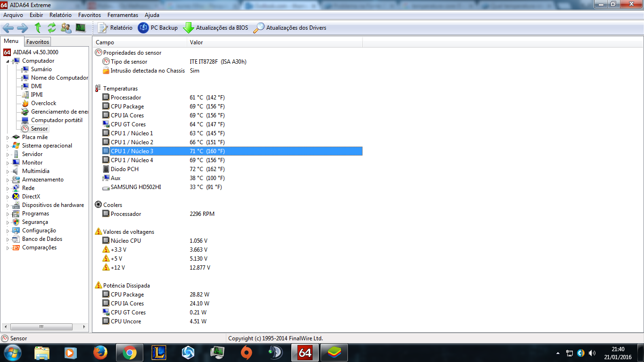644x362 pixels.
Task: Expand the Rede tree node
Action: point(8,188)
